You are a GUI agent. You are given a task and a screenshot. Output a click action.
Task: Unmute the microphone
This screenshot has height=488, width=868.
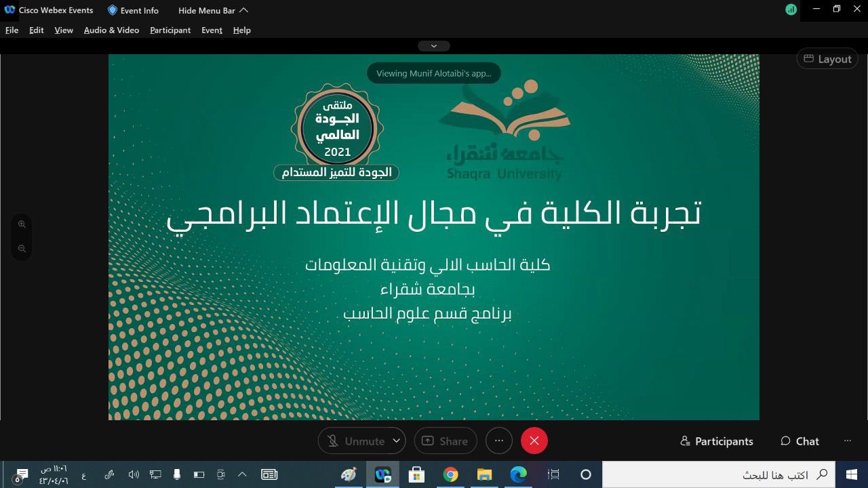click(x=356, y=441)
